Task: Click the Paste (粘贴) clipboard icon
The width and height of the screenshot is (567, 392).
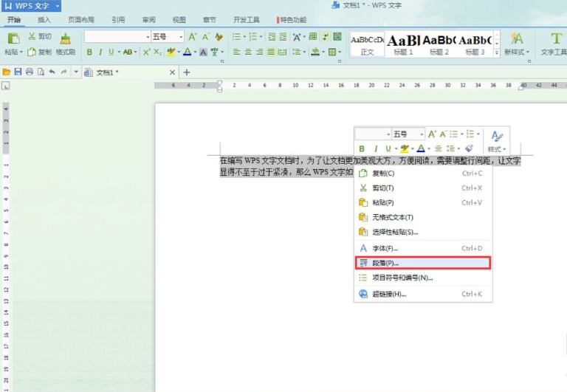Action: click(13, 38)
